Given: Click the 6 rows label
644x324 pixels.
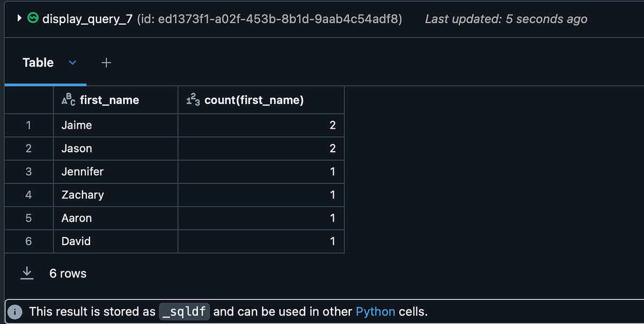Looking at the screenshot, I should (68, 273).
